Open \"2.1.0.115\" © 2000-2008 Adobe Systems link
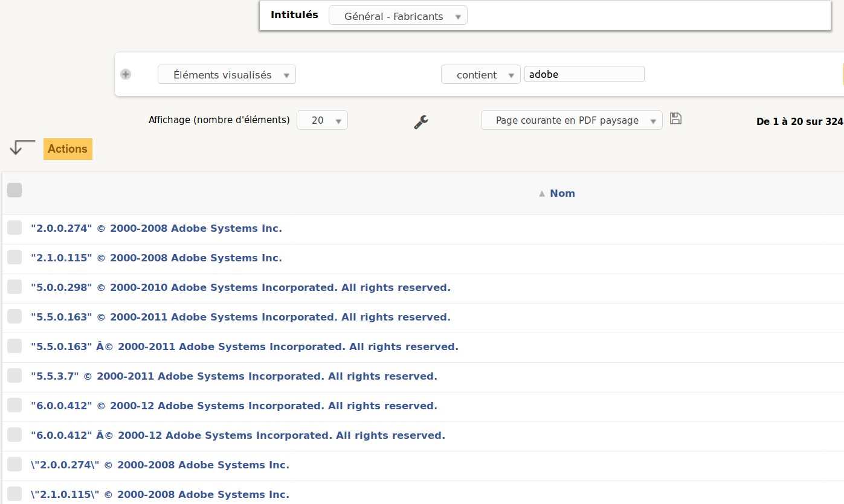 pyautogui.click(x=160, y=494)
